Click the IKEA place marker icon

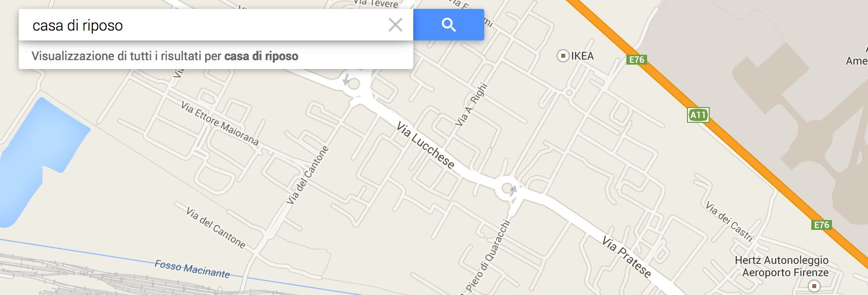tap(563, 56)
